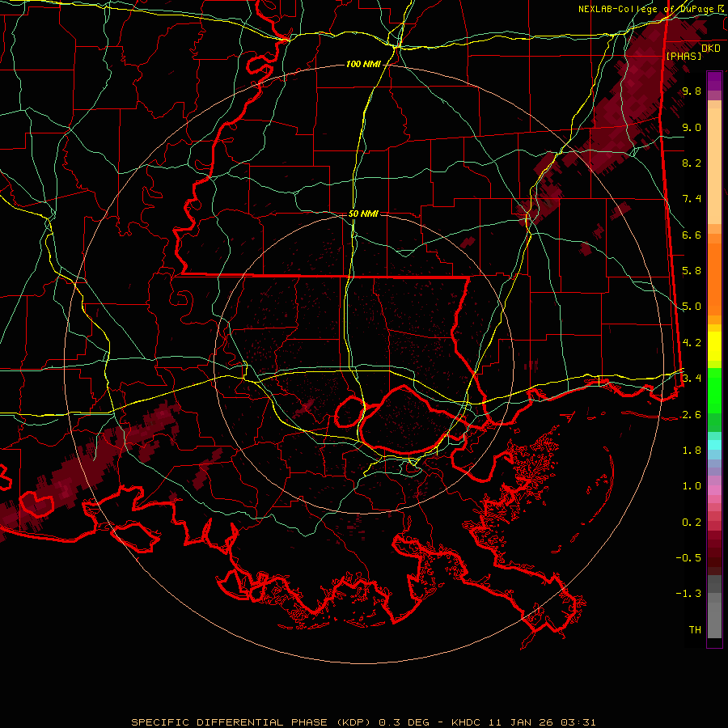Click the 2.6 value on the scale
This screenshot has height=728, width=728.
click(x=692, y=415)
